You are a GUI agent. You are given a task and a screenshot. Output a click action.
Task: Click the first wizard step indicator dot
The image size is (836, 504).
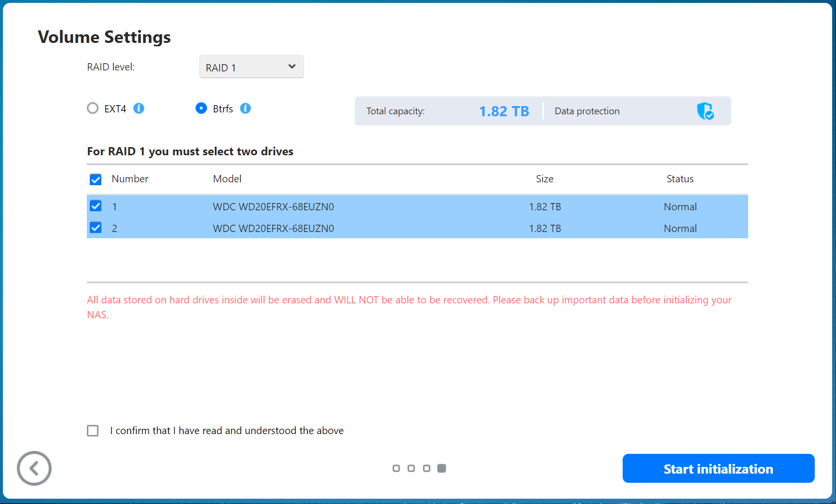pyautogui.click(x=396, y=468)
